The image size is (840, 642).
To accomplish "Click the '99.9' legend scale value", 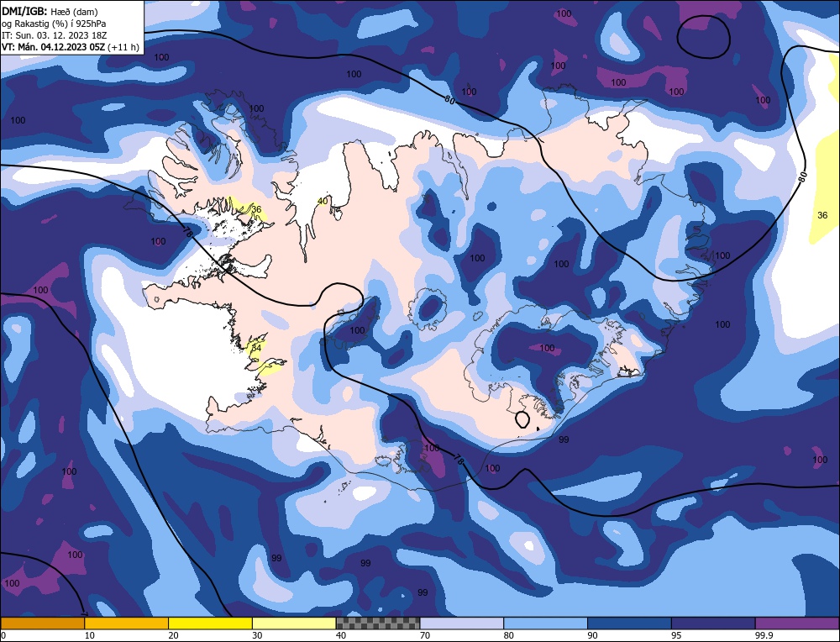I will click(x=764, y=635).
